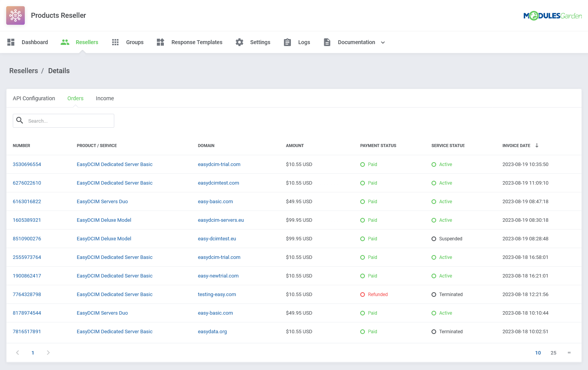This screenshot has height=370, width=588.
Task: Click invoice date 2023-08-19 10:35:50
Action: tap(525, 164)
